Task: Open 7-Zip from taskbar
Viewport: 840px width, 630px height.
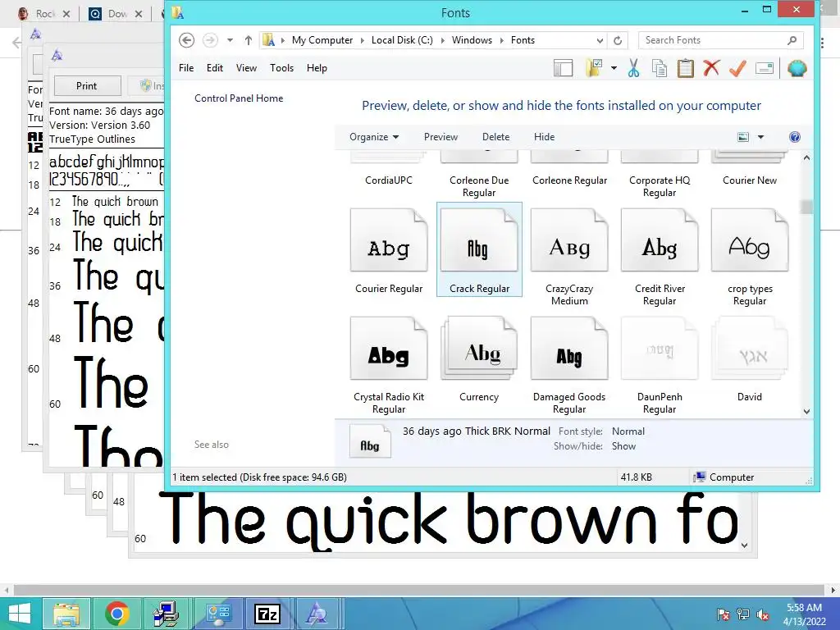Action: click(267, 614)
